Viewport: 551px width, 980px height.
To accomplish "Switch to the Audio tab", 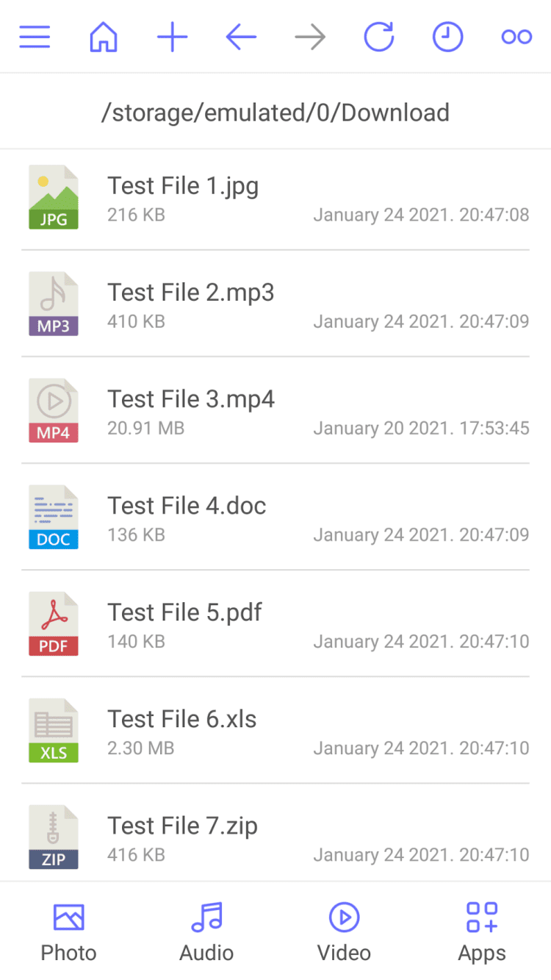I will pyautogui.click(x=206, y=931).
